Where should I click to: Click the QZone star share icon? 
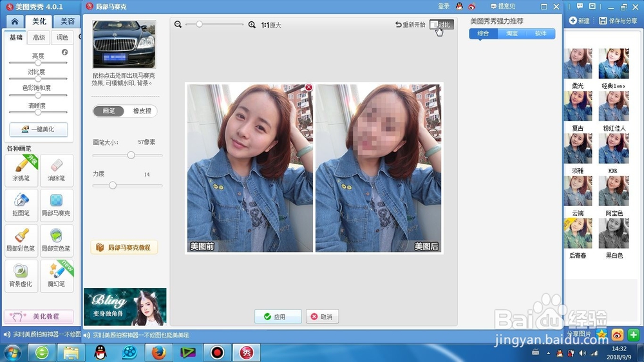pyautogui.click(x=601, y=335)
